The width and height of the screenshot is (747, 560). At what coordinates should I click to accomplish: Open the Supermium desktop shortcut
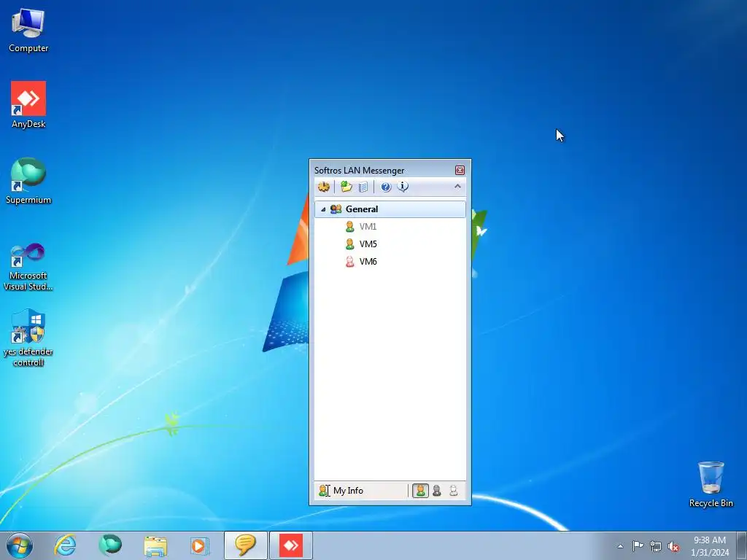28,181
